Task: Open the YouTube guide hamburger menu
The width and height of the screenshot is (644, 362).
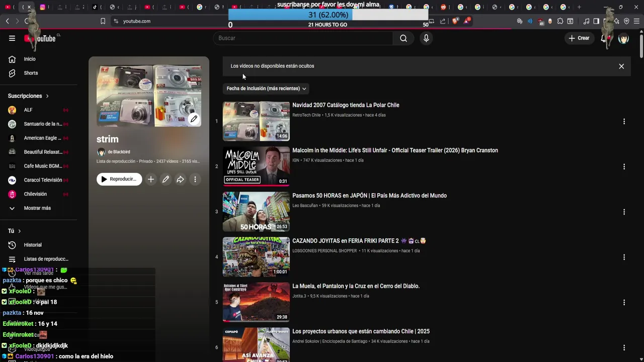Action: [x=12, y=38]
